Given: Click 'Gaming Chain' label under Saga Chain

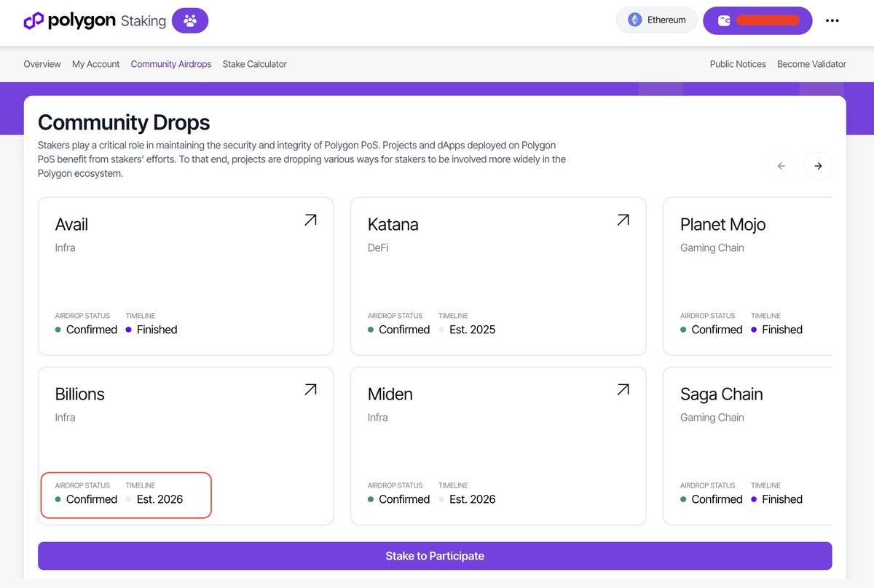Looking at the screenshot, I should click(712, 417).
